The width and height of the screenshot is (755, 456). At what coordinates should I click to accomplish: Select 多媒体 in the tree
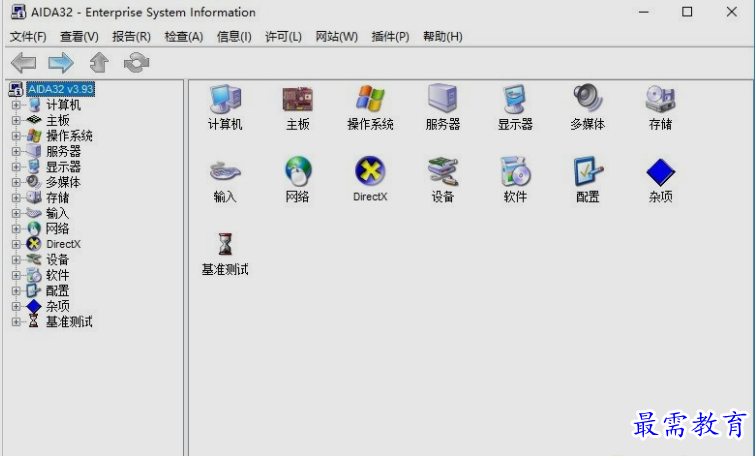coord(63,182)
